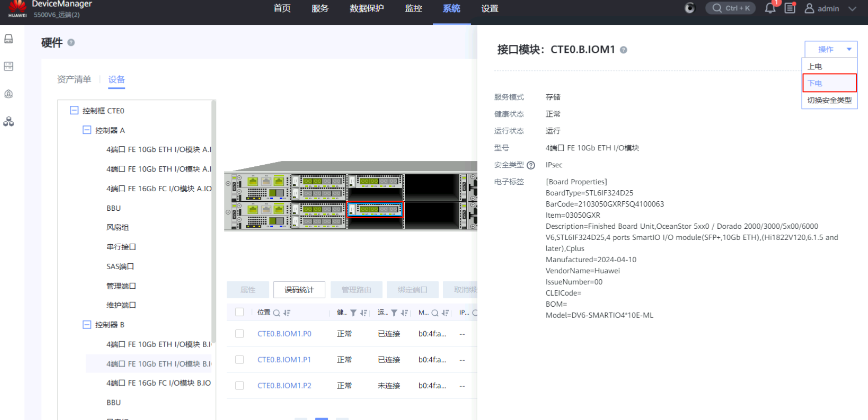868x420 pixels.
Task: Check the box for CTE0.B.IOM1.P1
Action: tap(239, 360)
